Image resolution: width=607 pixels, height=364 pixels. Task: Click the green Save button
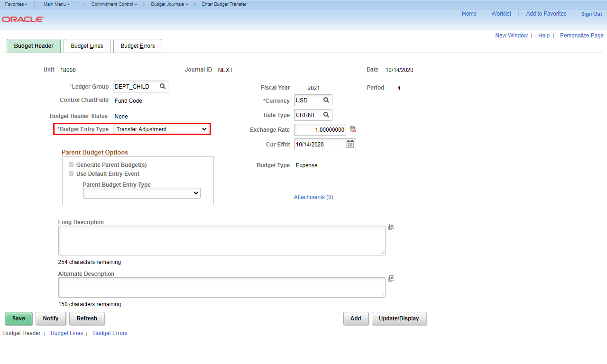tap(18, 318)
